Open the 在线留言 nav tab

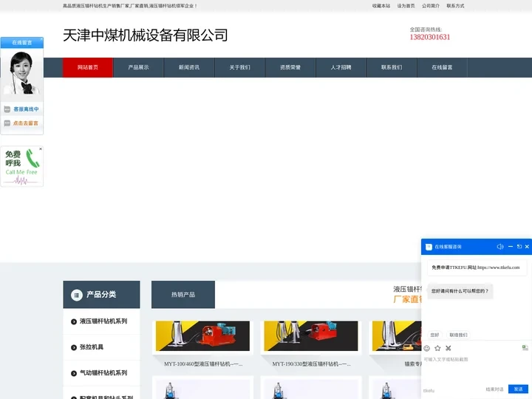coord(442,67)
